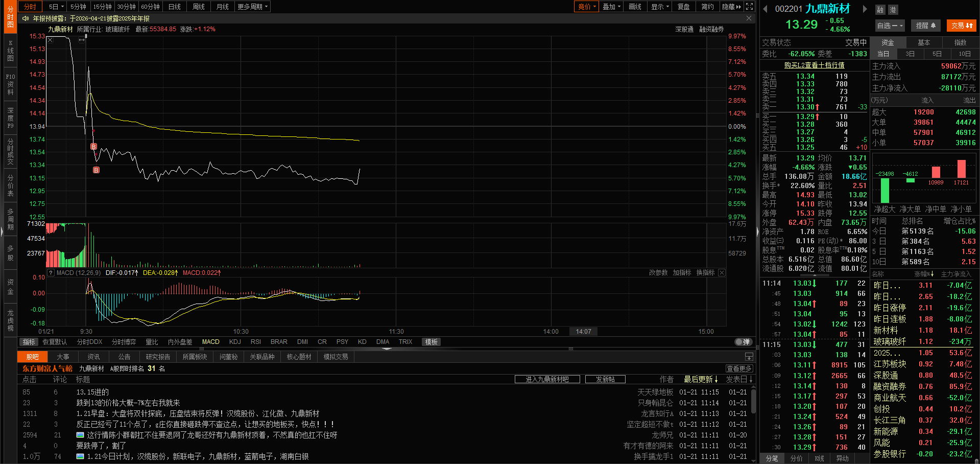Click the 港 Hong Kong connect badge
This screenshot has height=464, width=980.
tap(892, 10)
